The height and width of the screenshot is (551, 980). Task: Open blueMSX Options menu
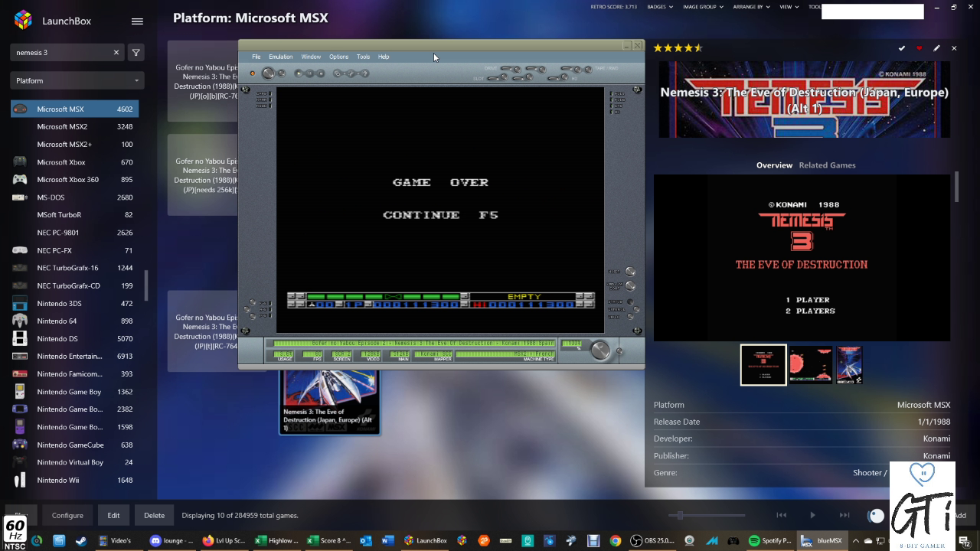click(x=338, y=57)
